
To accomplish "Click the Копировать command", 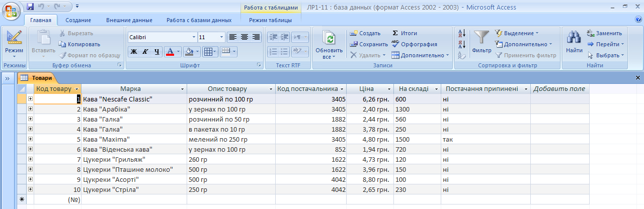I will pyautogui.click(x=79, y=44).
